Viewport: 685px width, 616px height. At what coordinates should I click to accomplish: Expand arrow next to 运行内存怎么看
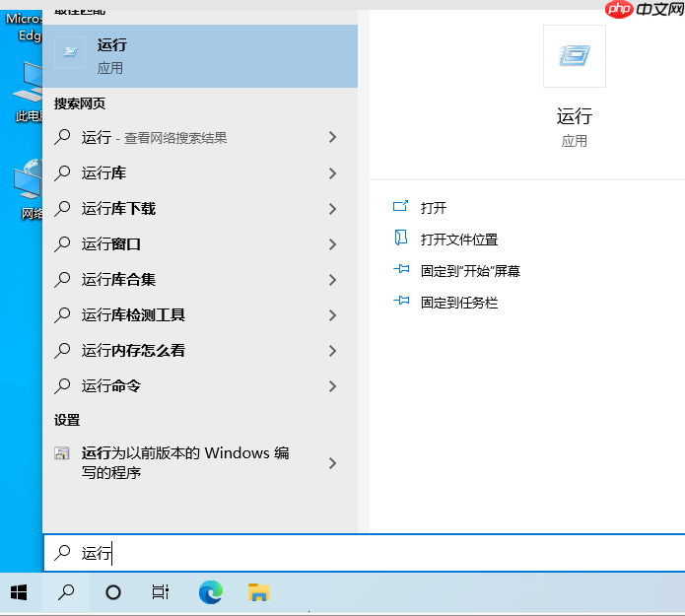coord(333,350)
